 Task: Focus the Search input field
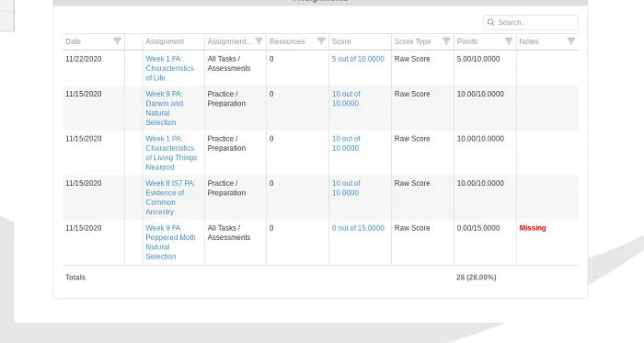click(531, 23)
